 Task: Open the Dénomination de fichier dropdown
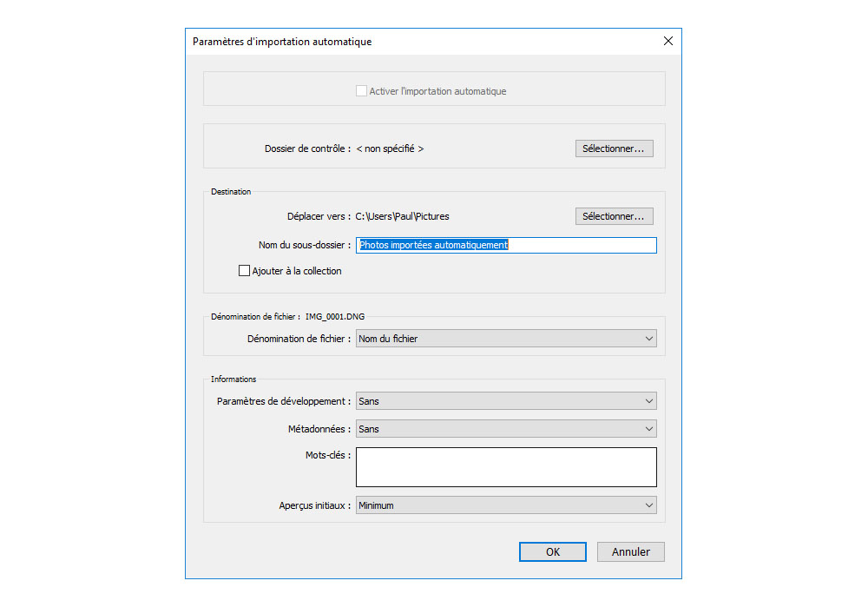pyautogui.click(x=506, y=339)
